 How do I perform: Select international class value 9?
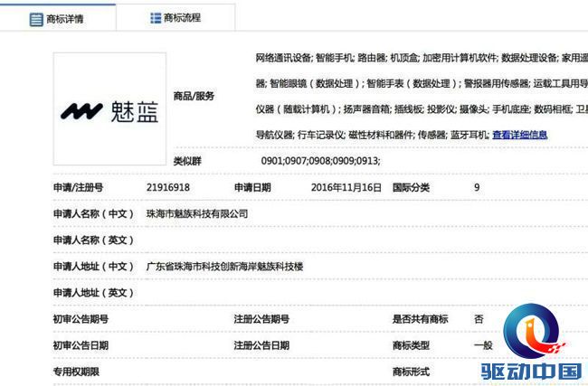pyautogui.click(x=477, y=187)
